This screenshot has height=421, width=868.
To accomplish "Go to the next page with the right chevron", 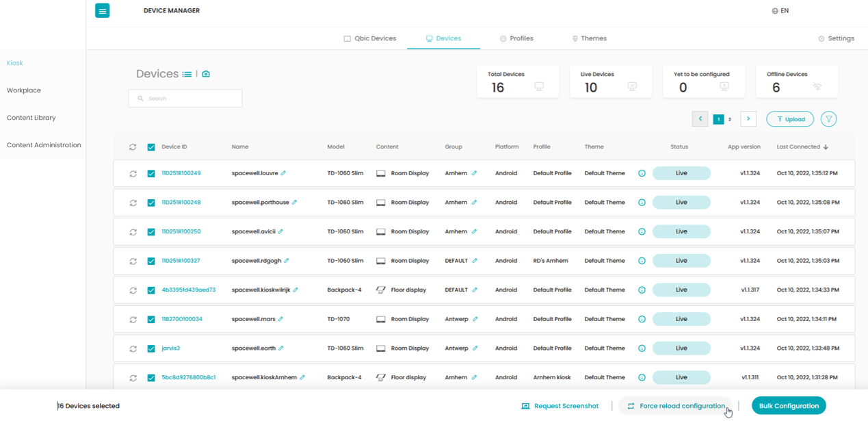I will 748,119.
